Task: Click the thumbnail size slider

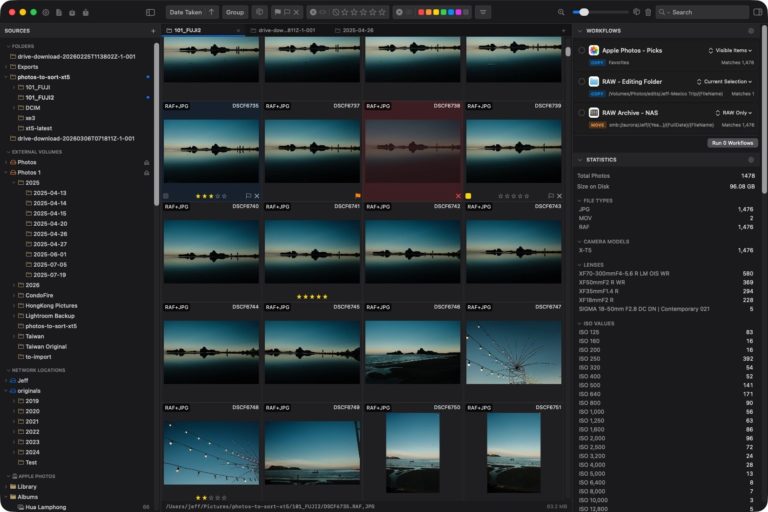Action: pyautogui.click(x=600, y=12)
